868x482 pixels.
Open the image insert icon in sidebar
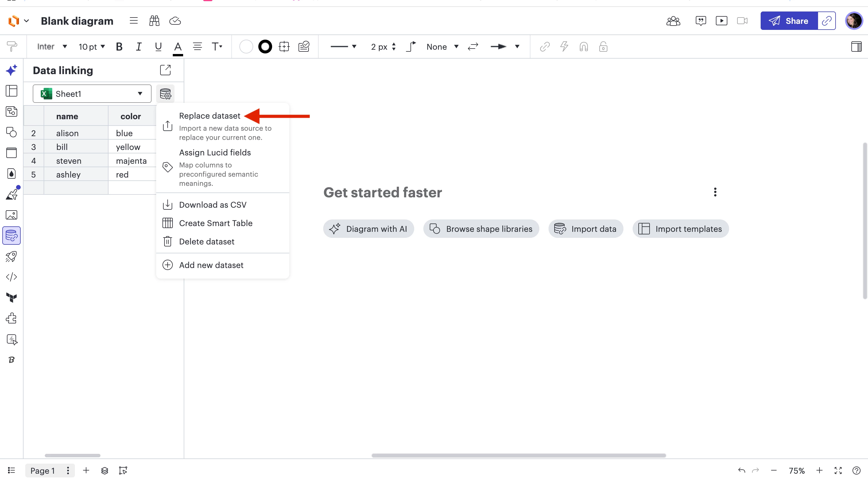click(11, 215)
